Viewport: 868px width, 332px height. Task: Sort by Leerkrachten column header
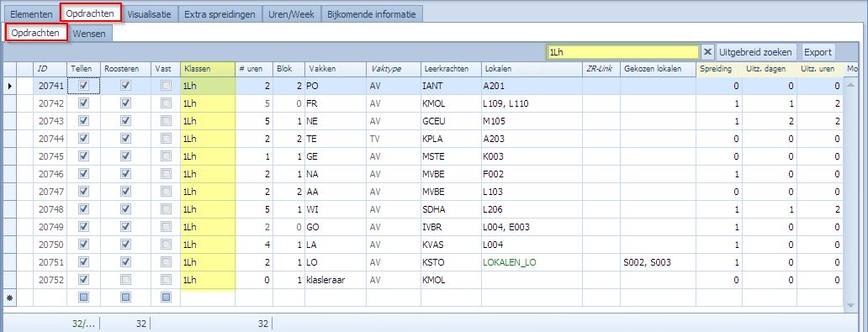point(451,69)
